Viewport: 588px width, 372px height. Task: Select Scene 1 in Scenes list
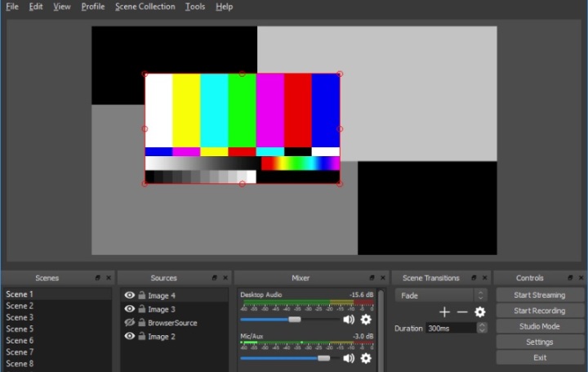pyautogui.click(x=58, y=294)
